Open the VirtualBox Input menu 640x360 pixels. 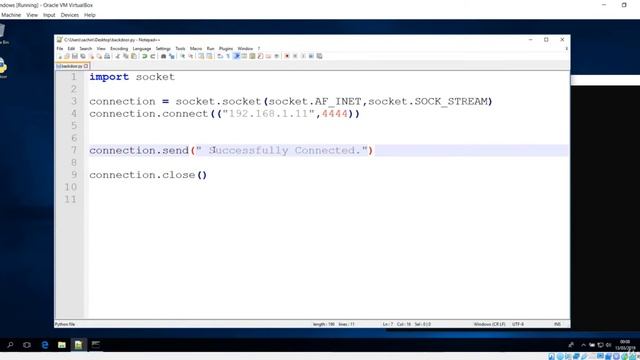pyautogui.click(x=49, y=15)
